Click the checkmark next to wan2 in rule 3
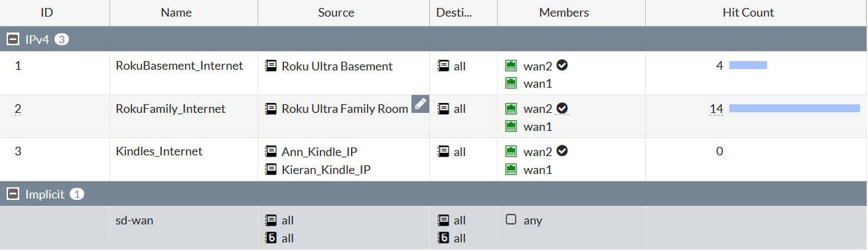This screenshot has width=868, height=251. [562, 151]
